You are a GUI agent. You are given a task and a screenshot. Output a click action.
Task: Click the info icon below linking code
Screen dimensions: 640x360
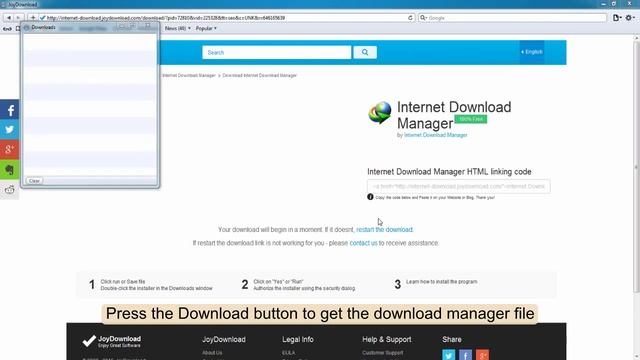click(x=370, y=197)
